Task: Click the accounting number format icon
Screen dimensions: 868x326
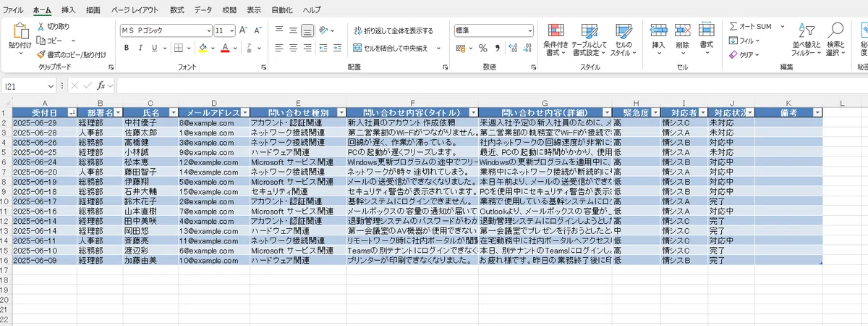Action: click(x=461, y=48)
